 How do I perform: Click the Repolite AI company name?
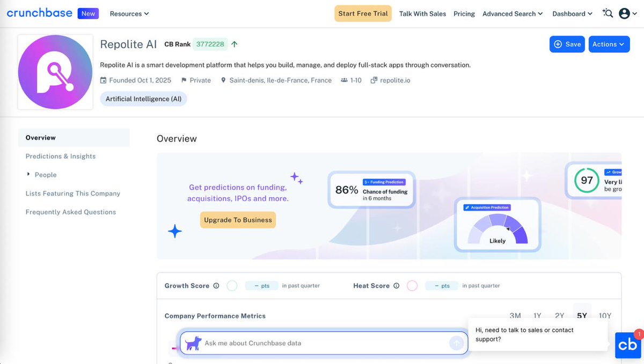tap(128, 44)
